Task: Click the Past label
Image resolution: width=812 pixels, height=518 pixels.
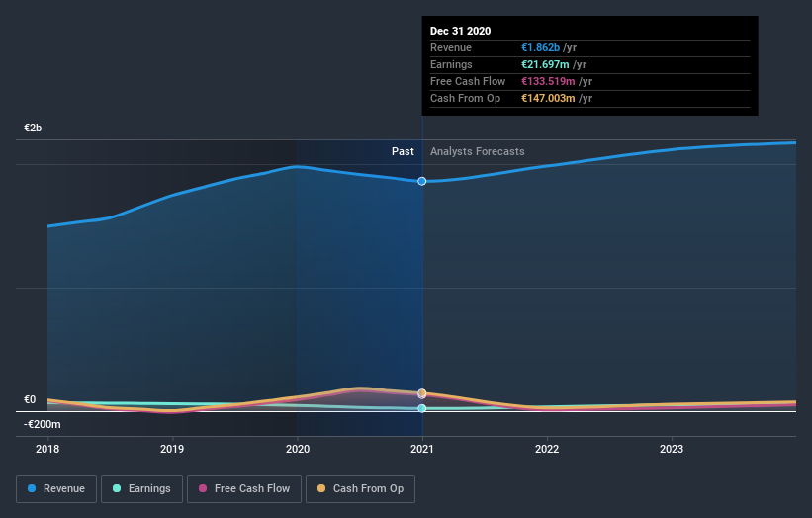Action: [x=403, y=151]
